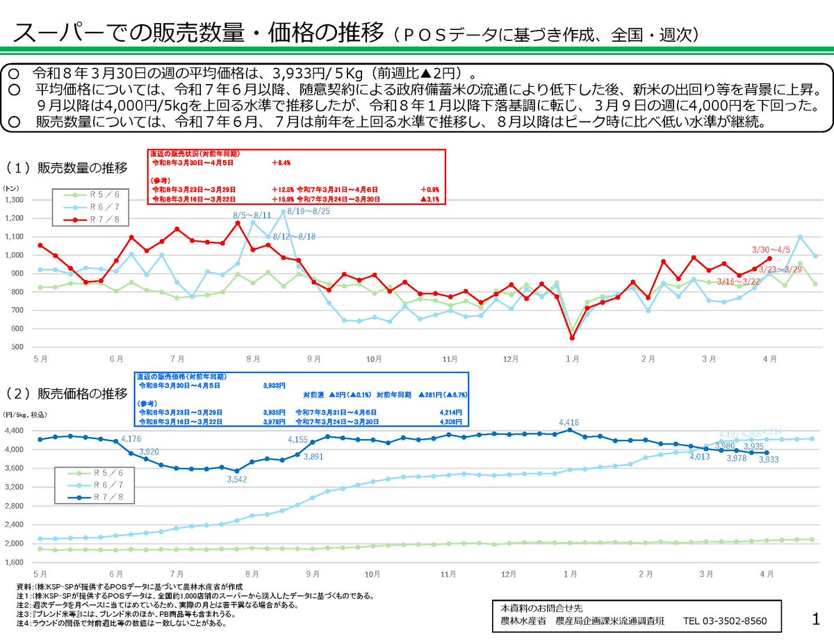The image size is (834, 644).
Task: Select the section heading '(1) 販売数量の推移'
Action: tap(67, 167)
